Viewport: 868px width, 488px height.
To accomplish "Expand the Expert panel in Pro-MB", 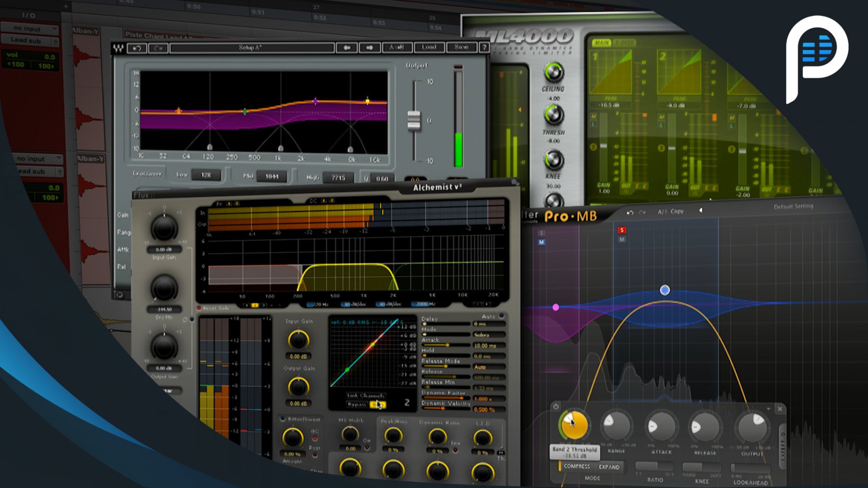I will [x=782, y=447].
